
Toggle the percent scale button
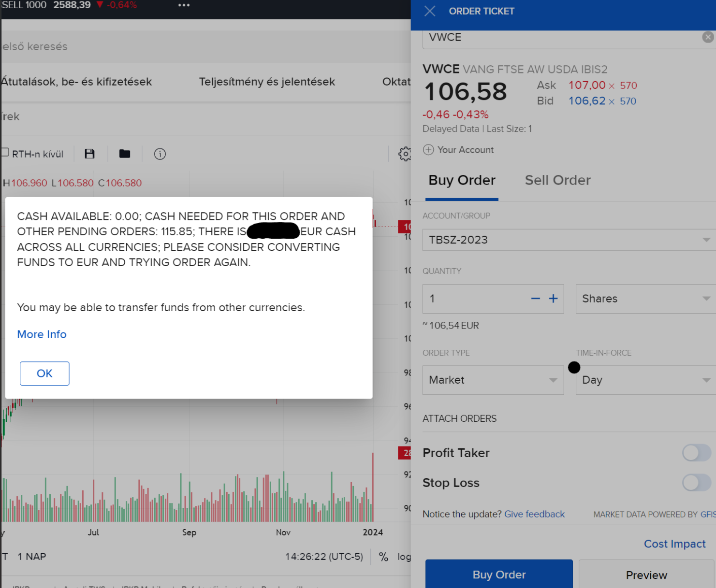383,557
